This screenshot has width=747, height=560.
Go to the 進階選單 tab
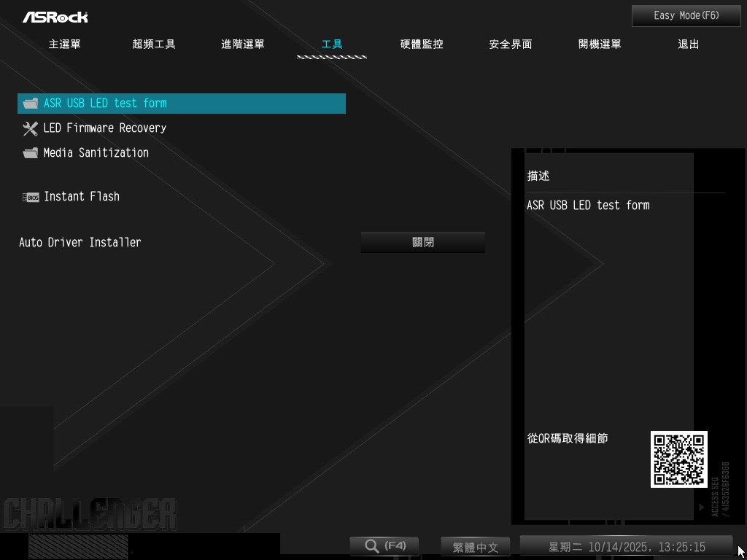[x=243, y=44]
